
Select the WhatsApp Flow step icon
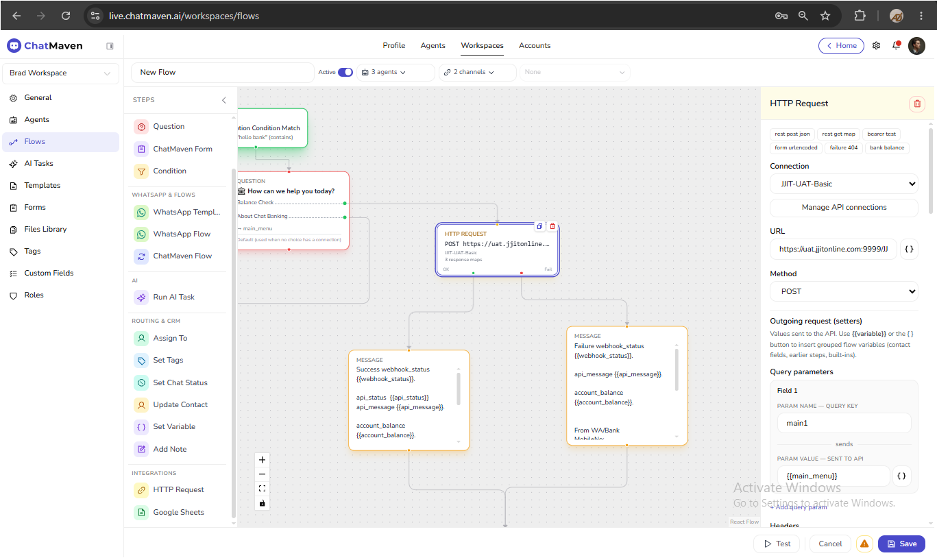pos(141,234)
